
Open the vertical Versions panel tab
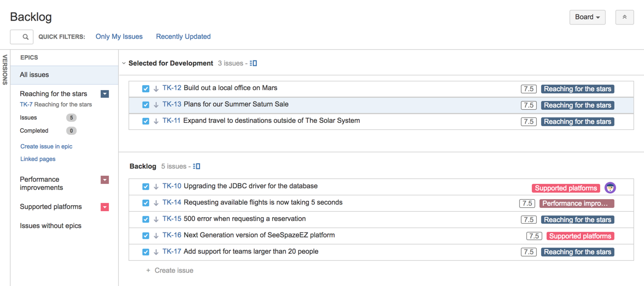[x=5, y=69]
